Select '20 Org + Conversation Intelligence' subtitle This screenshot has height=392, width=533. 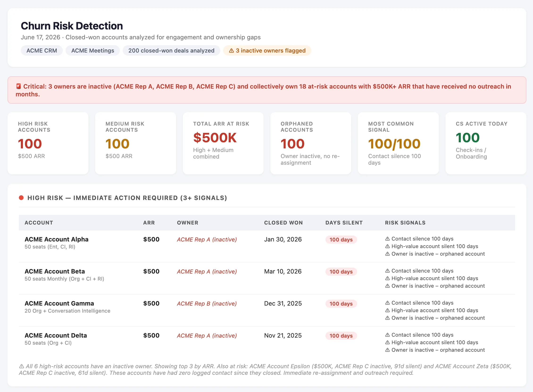point(67,311)
